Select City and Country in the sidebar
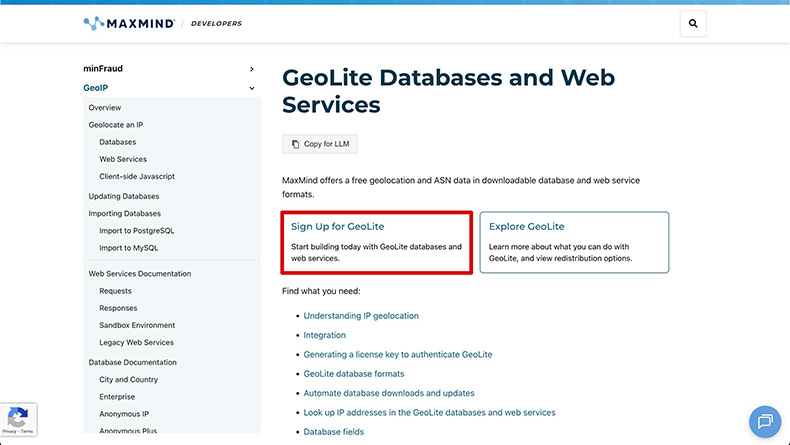790x445 pixels. point(128,379)
